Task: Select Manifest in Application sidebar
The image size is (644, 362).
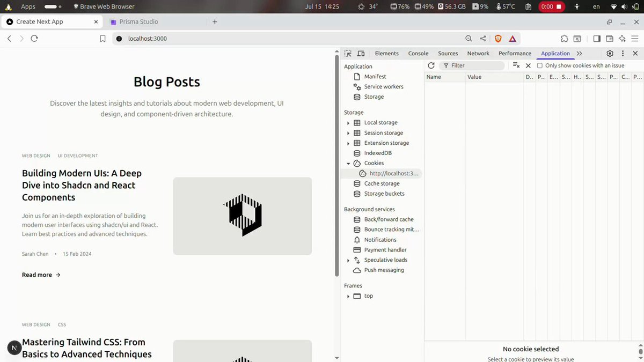Action: [x=375, y=77]
